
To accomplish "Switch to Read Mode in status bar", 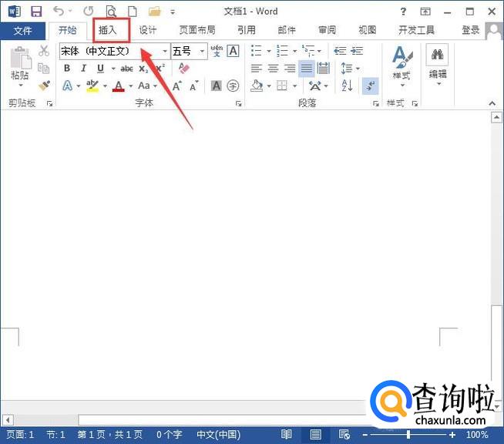I will (x=286, y=434).
